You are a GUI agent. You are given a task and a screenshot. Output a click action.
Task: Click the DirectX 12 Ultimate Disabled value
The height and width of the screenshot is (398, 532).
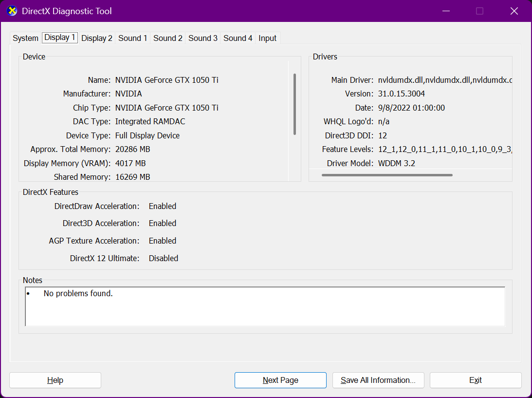click(x=163, y=258)
